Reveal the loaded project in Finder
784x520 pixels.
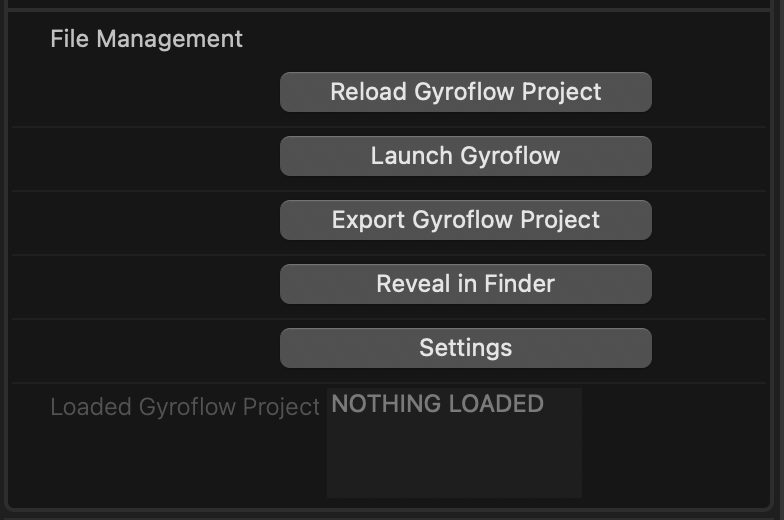466,284
